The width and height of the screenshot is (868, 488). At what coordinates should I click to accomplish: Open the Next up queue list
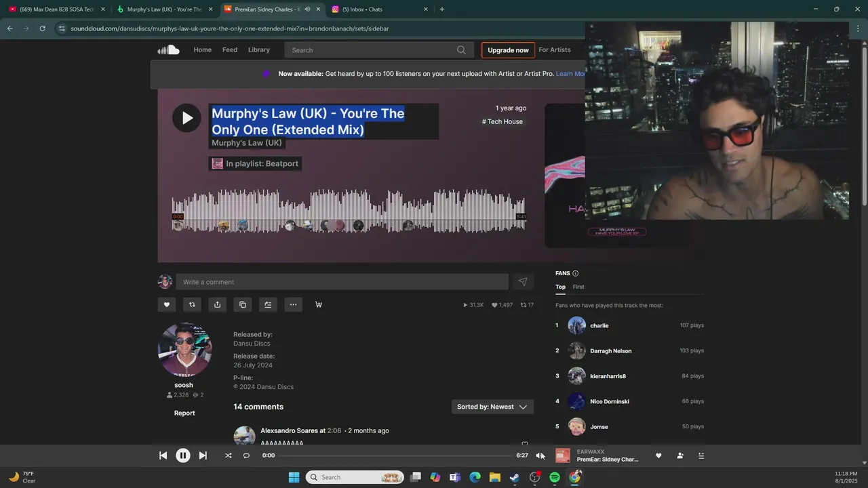(x=701, y=455)
